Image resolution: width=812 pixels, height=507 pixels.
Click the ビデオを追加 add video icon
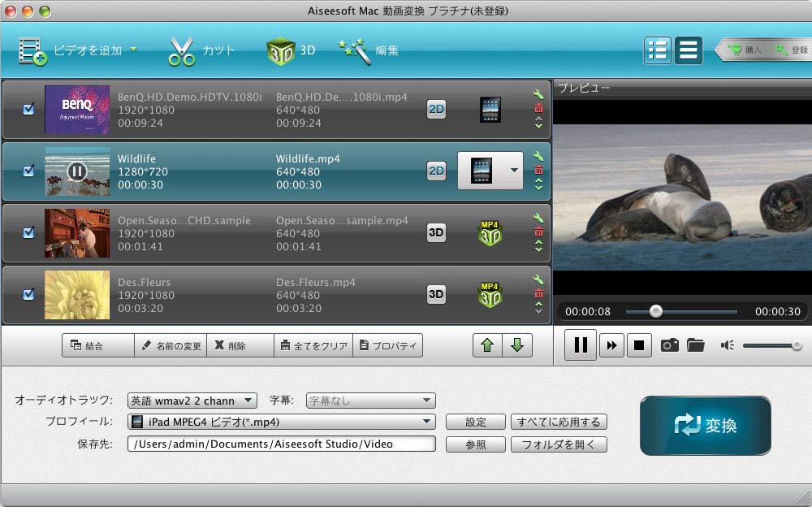(x=32, y=50)
